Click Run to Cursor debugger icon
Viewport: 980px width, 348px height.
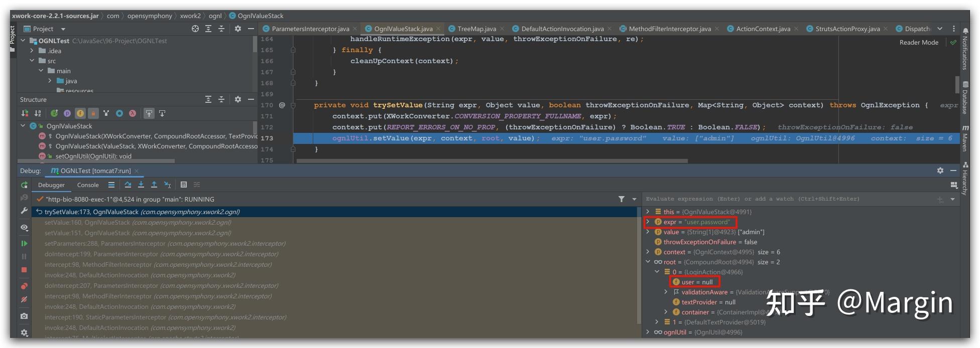click(x=168, y=185)
